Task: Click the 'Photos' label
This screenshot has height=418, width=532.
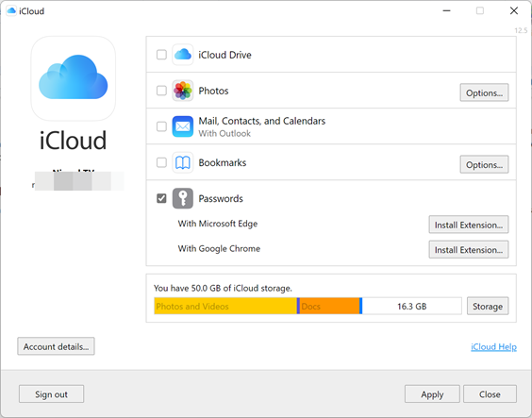Action: click(213, 91)
